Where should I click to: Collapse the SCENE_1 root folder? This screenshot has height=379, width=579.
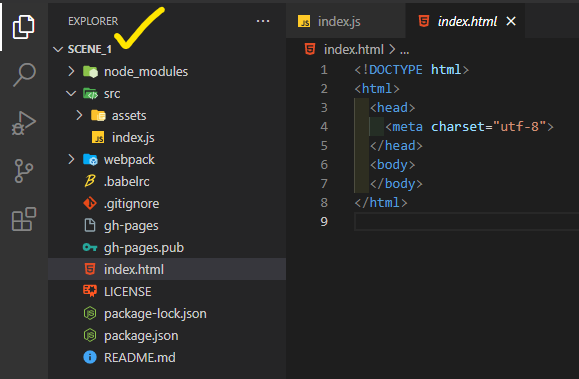click(x=58, y=49)
